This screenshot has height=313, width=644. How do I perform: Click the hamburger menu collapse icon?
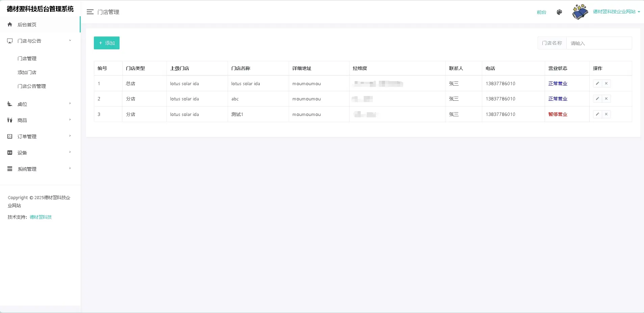[x=90, y=12]
